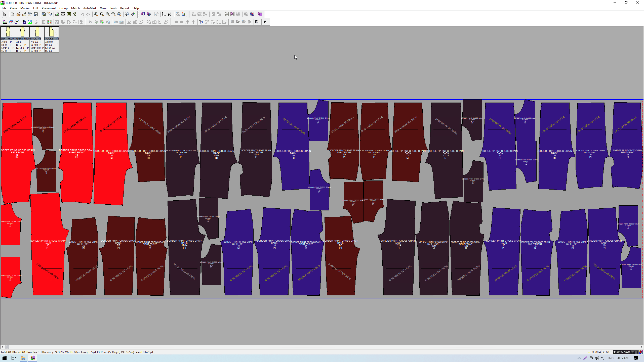Select the ruler measure tool
This screenshot has width=644, height=362.
[164, 14]
